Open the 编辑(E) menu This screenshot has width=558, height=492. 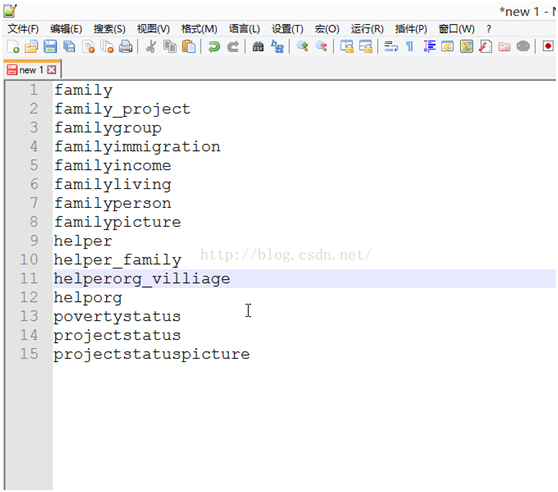(66, 29)
